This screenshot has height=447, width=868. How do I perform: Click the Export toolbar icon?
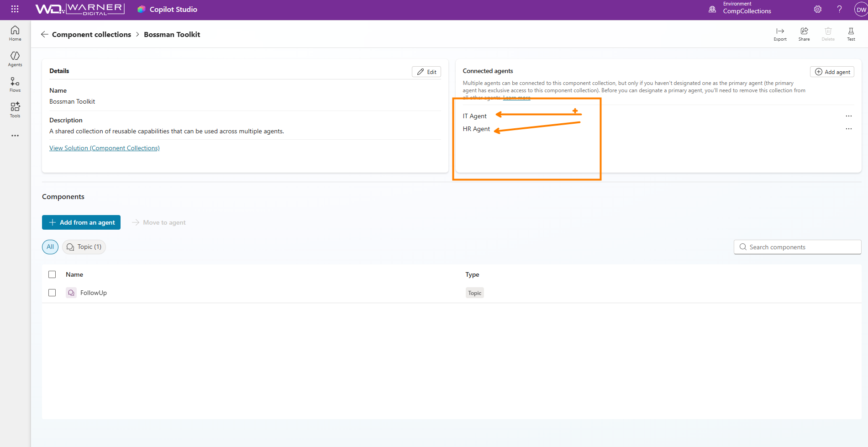(780, 34)
